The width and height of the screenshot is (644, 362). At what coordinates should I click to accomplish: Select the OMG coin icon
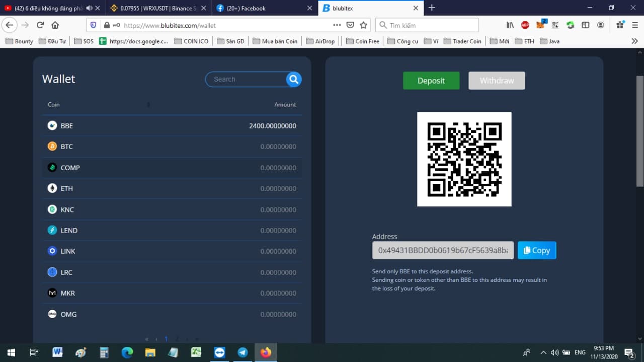[52, 314]
